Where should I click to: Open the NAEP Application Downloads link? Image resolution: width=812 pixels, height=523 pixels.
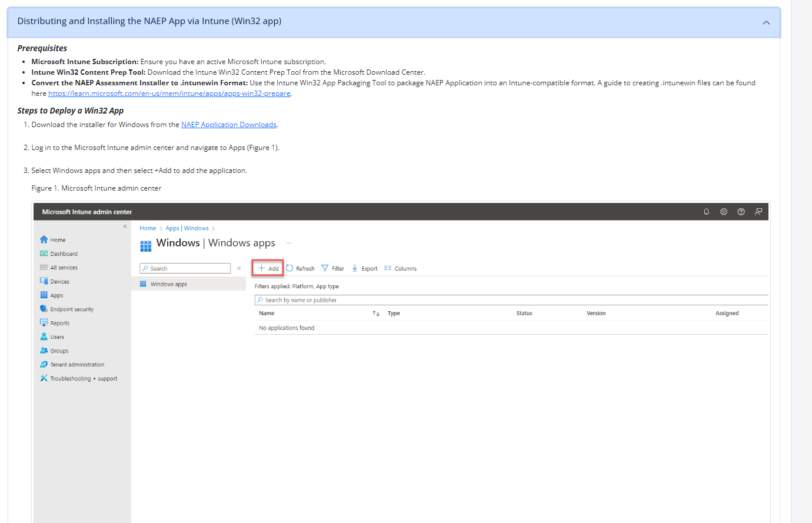click(x=229, y=125)
